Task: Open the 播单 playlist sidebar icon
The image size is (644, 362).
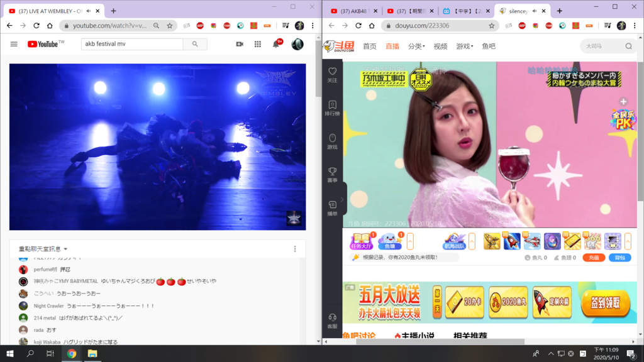Action: (332, 207)
